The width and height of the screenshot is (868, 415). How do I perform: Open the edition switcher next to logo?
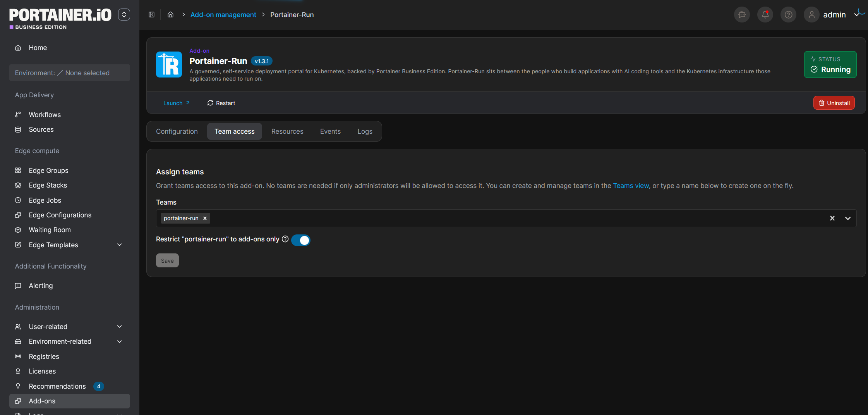[124, 15]
